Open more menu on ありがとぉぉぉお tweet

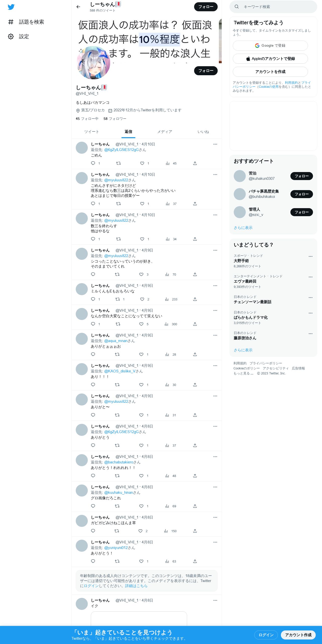[215, 335]
